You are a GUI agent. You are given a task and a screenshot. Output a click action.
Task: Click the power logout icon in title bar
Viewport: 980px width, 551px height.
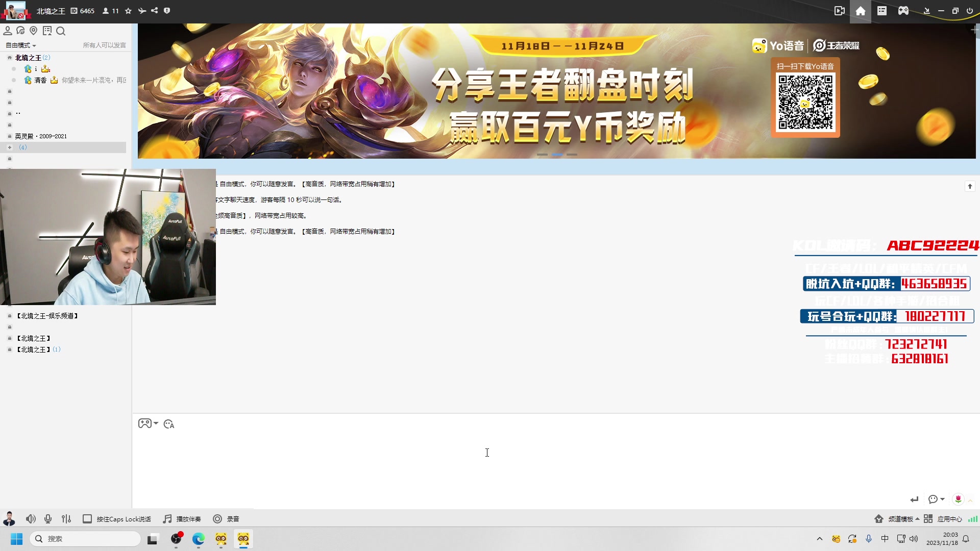tap(969, 11)
